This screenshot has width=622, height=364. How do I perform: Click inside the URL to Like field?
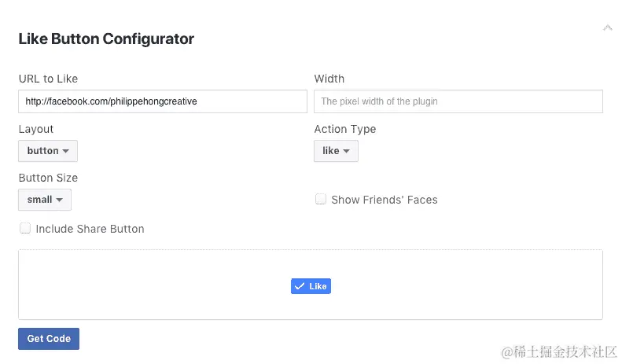click(163, 101)
